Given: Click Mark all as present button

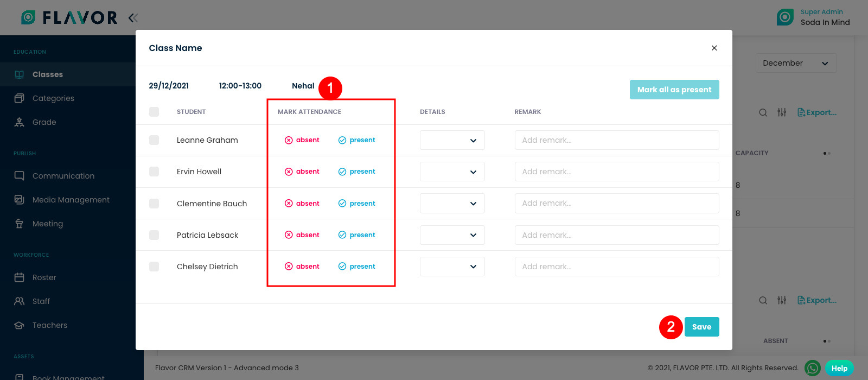Looking at the screenshot, I should [x=674, y=90].
